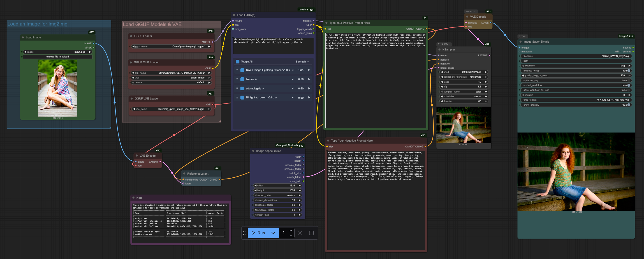This screenshot has width=644, height=259.
Task: Enable the optimize_png toggle
Action: click(x=629, y=80)
